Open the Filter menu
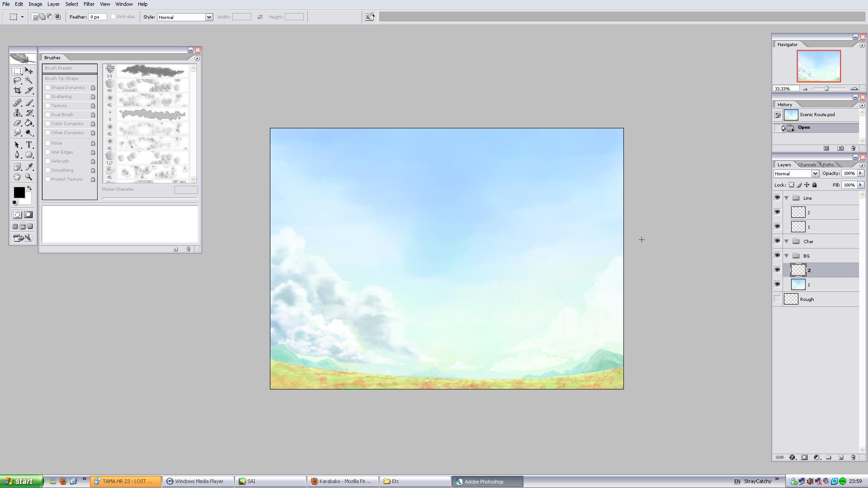Screen dimensions: 868x488 coord(89,4)
